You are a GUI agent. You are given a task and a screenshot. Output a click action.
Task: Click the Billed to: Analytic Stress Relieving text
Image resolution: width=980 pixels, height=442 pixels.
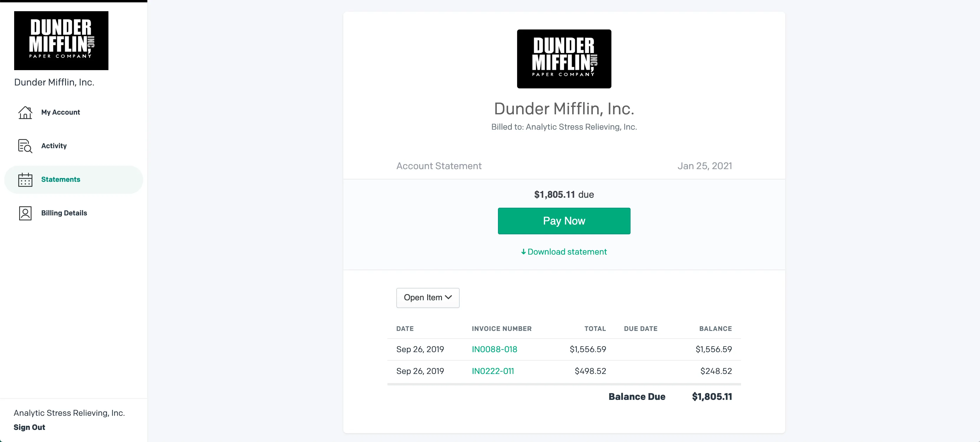(x=564, y=127)
